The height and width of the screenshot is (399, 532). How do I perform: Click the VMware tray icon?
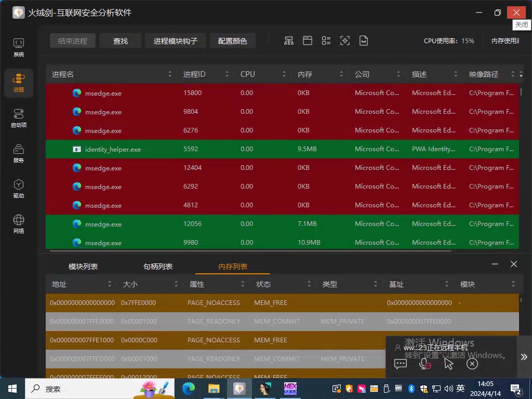pos(398,389)
